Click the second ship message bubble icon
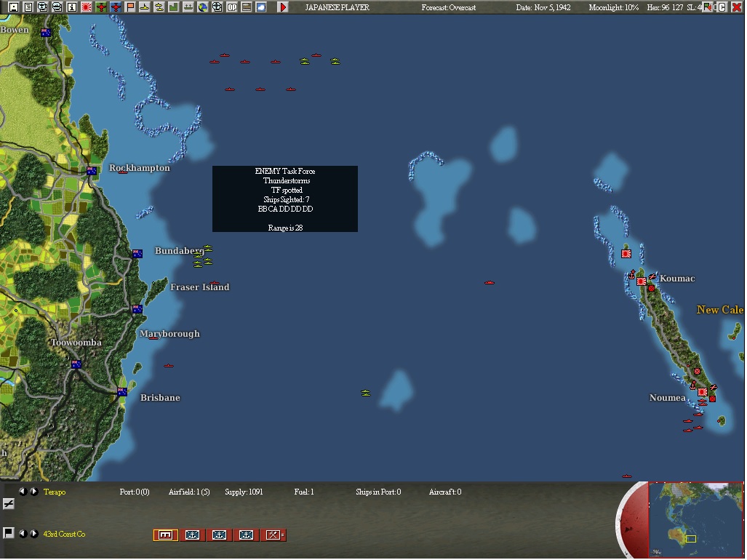This screenshot has height=560, width=747. pos(57,7)
